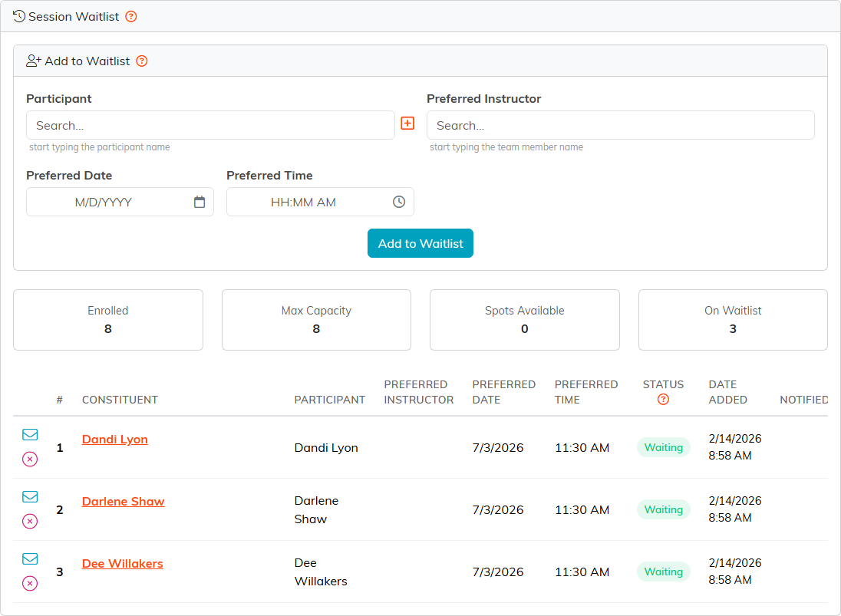Remove Dee Willakers from the waitlist

coord(30,584)
